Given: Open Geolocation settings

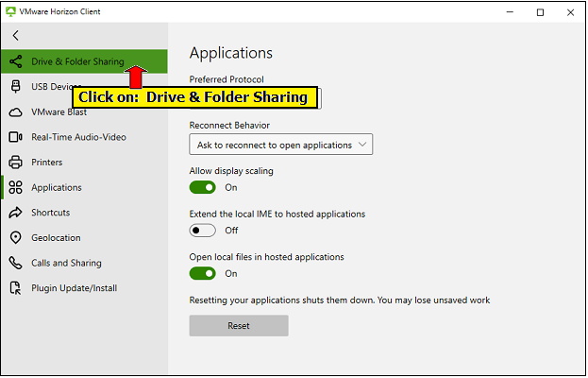Looking at the screenshot, I should (84, 237).
